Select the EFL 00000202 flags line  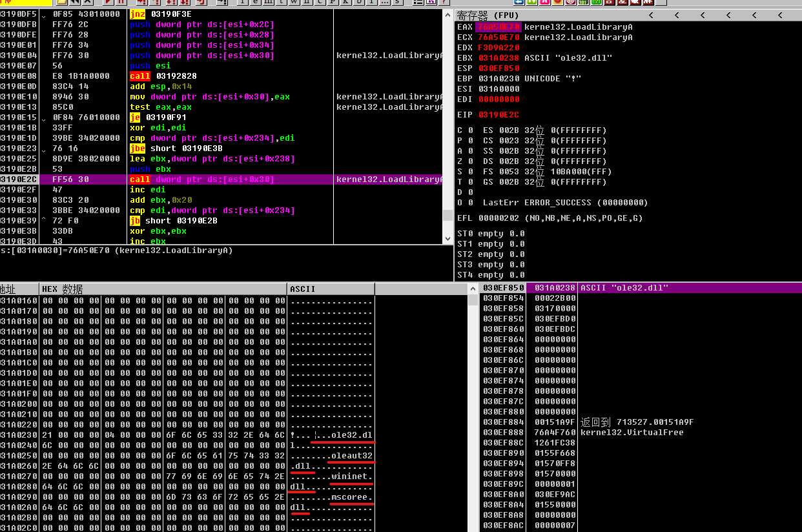[x=550, y=218]
